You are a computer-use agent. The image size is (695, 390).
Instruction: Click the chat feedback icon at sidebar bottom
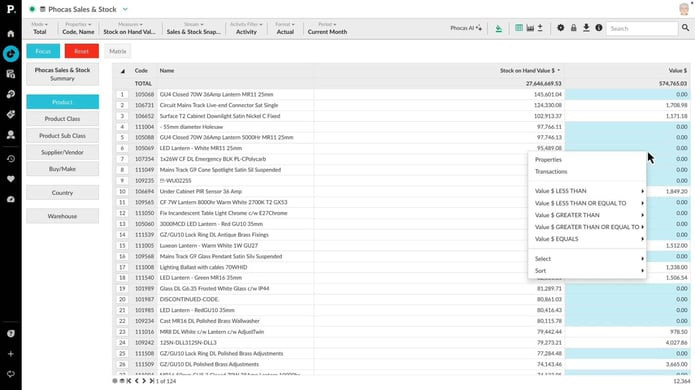[x=11, y=374]
